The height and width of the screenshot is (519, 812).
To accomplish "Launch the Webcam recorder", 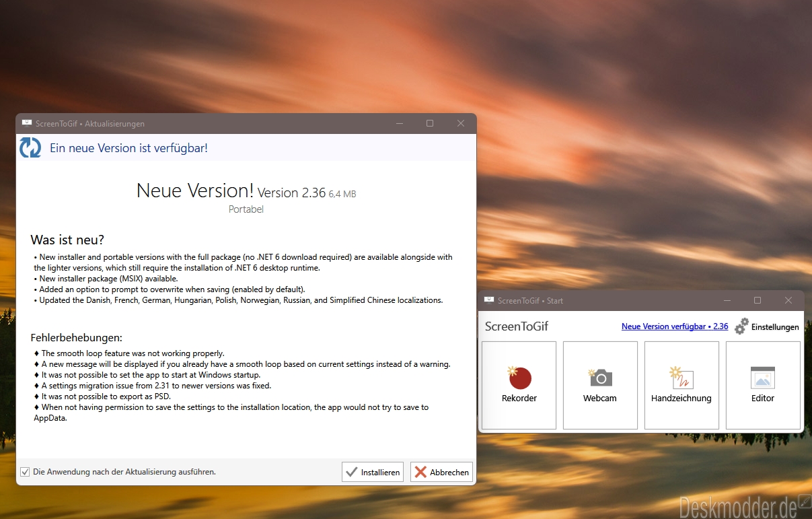I will click(x=600, y=385).
